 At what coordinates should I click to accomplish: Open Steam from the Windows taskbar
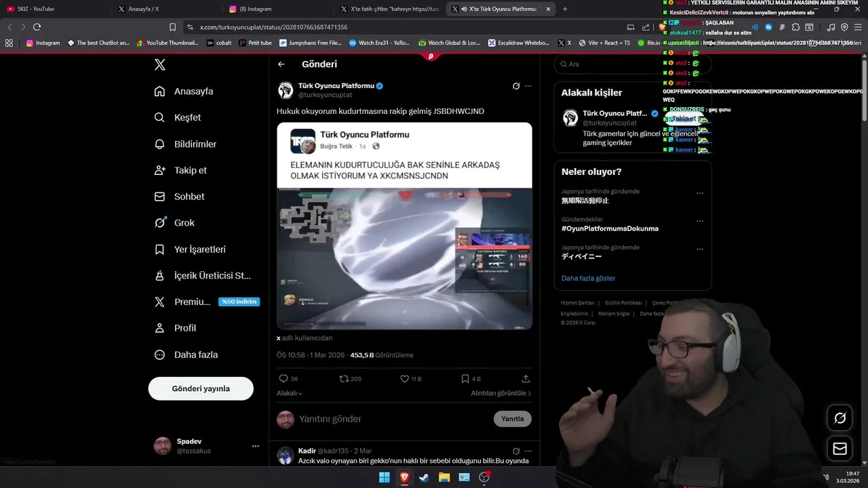(x=425, y=477)
